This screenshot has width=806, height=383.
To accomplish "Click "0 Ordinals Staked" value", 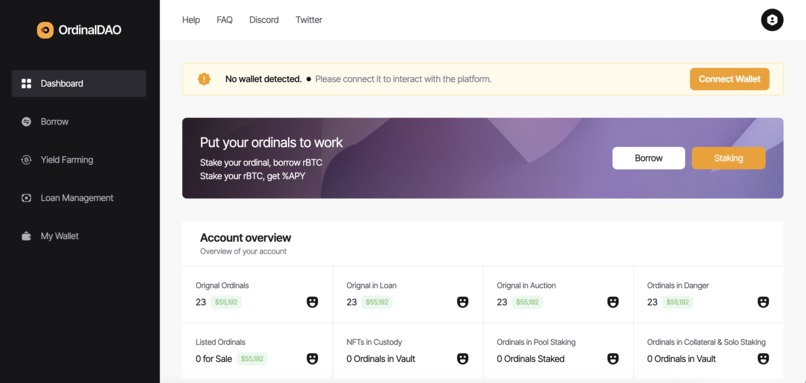I will (530, 359).
